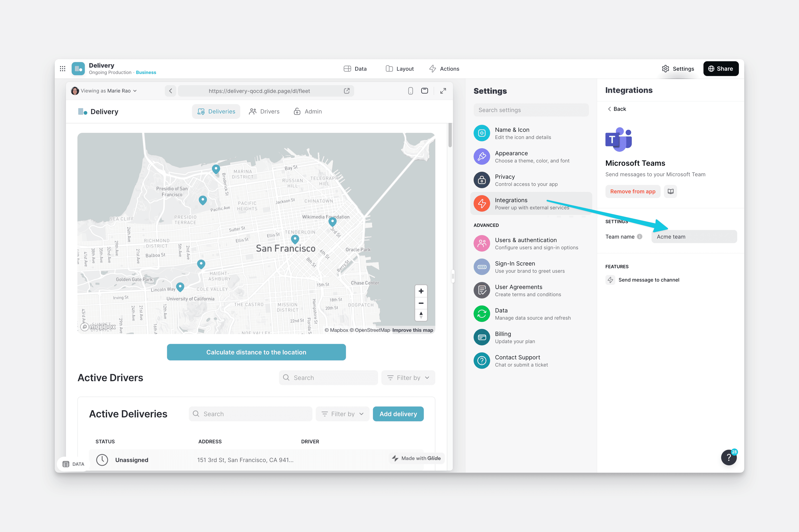The width and height of the screenshot is (799, 532).
Task: Click the Improve this map link
Action: click(413, 330)
